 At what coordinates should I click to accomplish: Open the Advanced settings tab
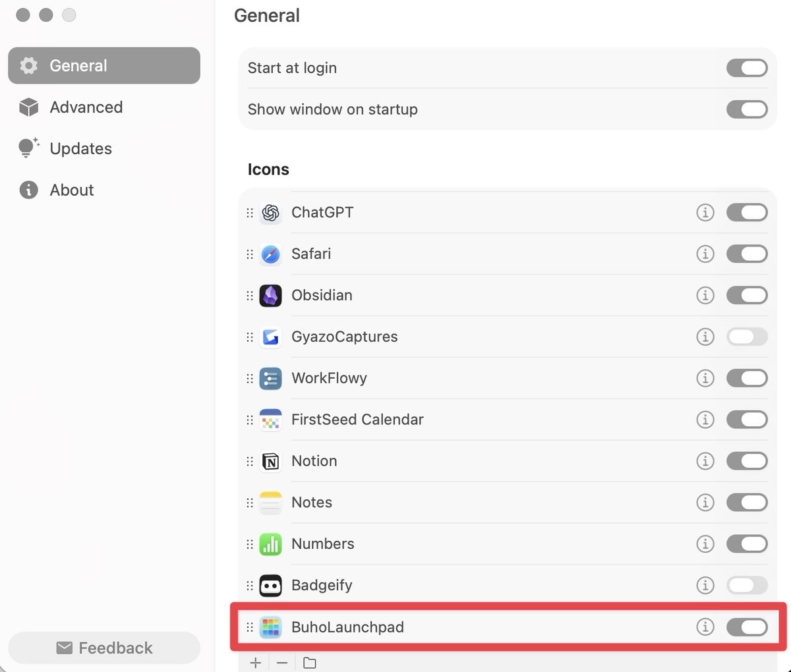click(86, 107)
